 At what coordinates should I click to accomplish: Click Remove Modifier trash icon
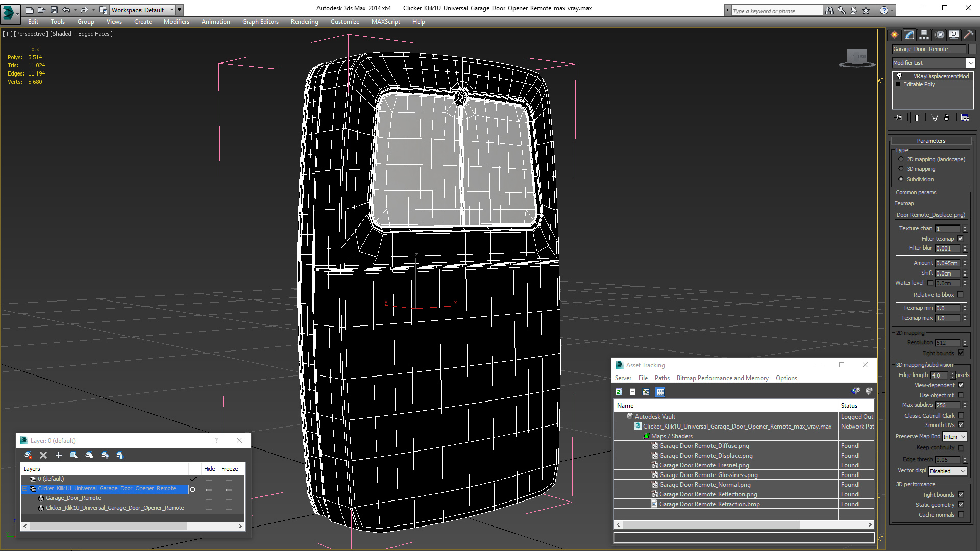coord(947,118)
